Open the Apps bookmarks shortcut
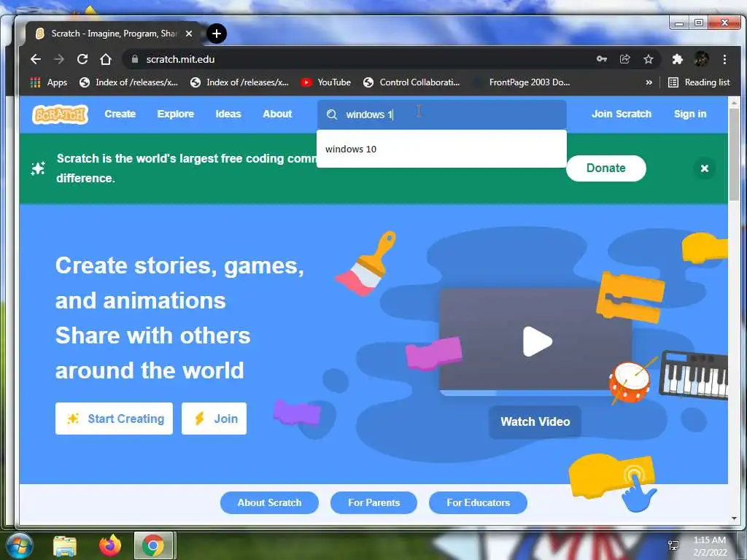 pyautogui.click(x=49, y=82)
